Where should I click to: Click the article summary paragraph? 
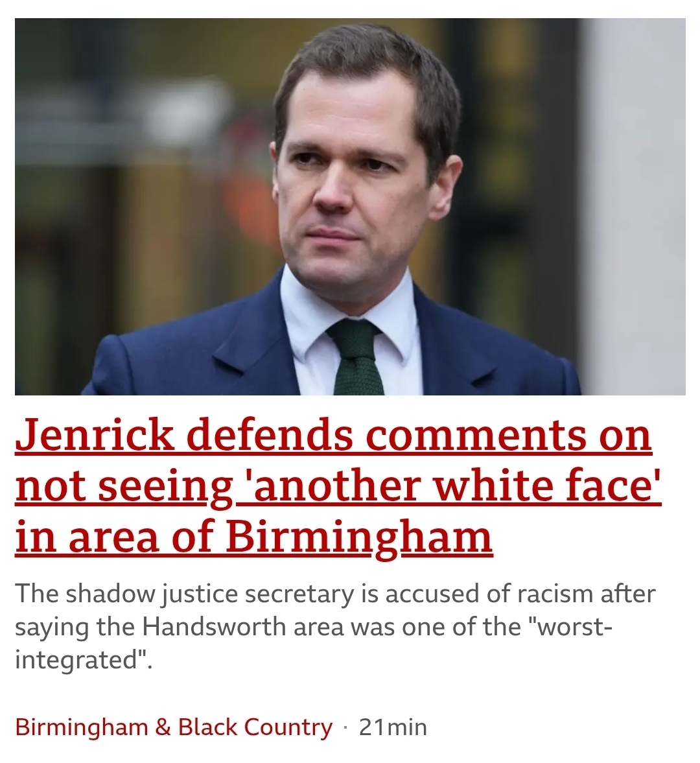click(336, 627)
